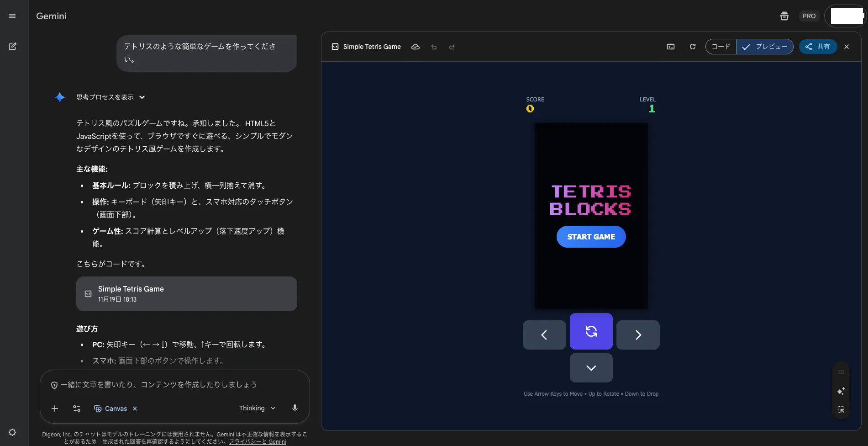This screenshot has height=446, width=868.
Task: Click the SCORE label
Action: [535, 100]
